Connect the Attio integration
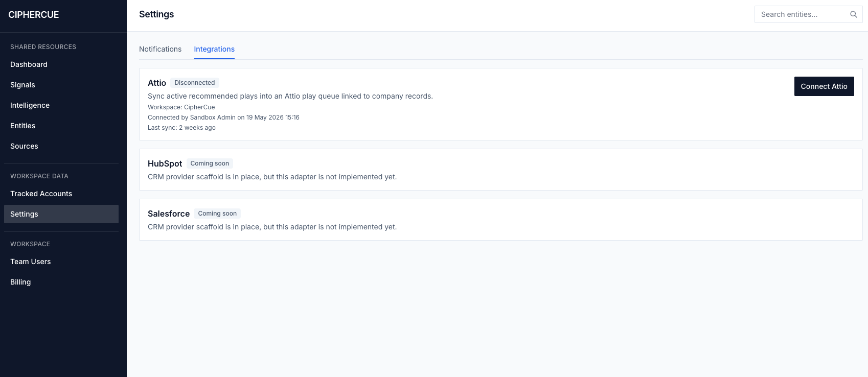 click(x=824, y=86)
